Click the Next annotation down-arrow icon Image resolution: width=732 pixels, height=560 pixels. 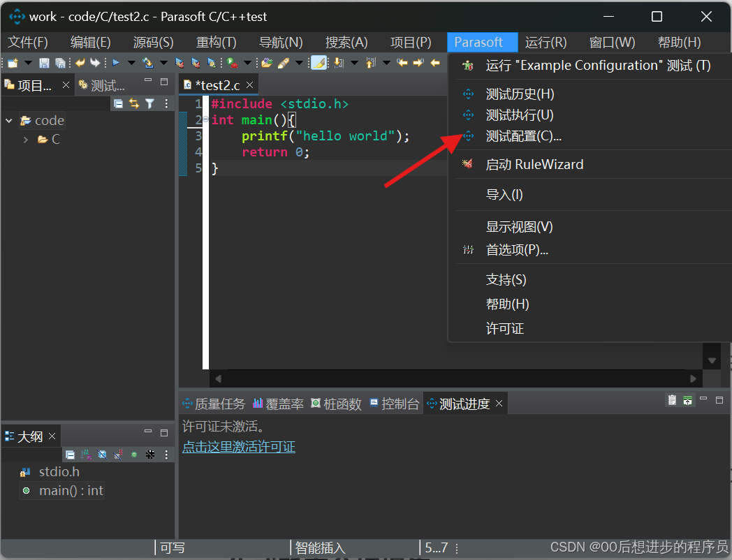click(339, 63)
